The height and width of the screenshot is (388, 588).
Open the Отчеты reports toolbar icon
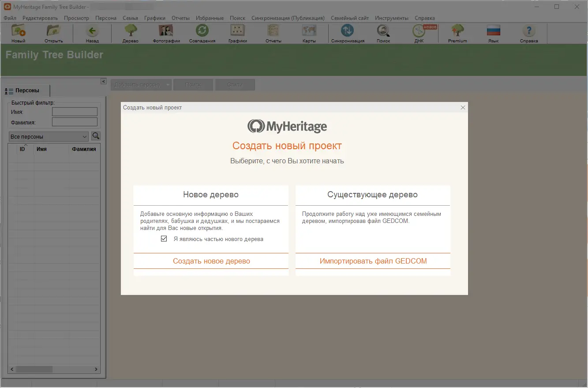(273, 34)
